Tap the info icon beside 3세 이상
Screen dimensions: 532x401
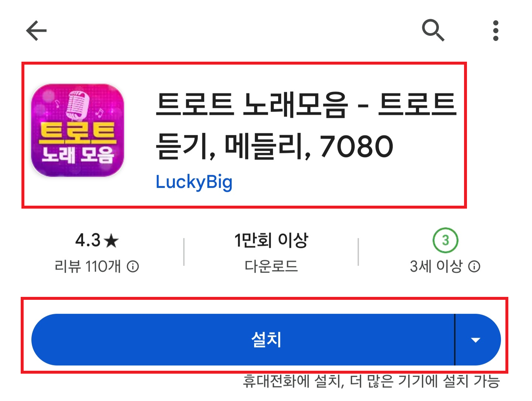point(474,266)
